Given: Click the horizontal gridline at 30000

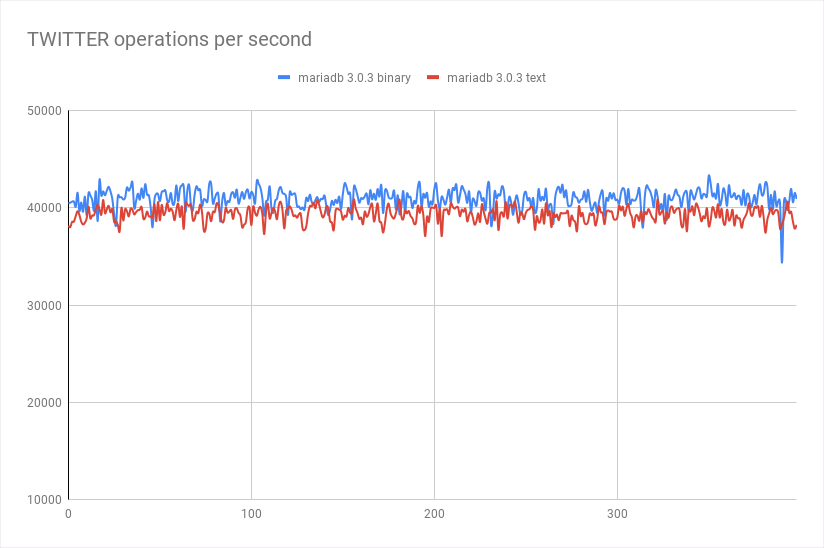Looking at the screenshot, I should (432, 305).
